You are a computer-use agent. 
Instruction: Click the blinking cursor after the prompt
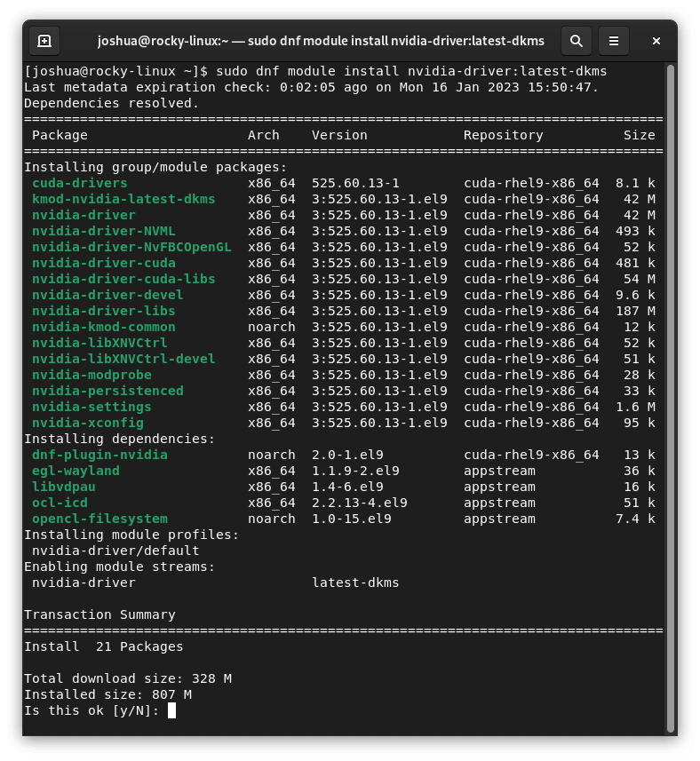point(171,710)
